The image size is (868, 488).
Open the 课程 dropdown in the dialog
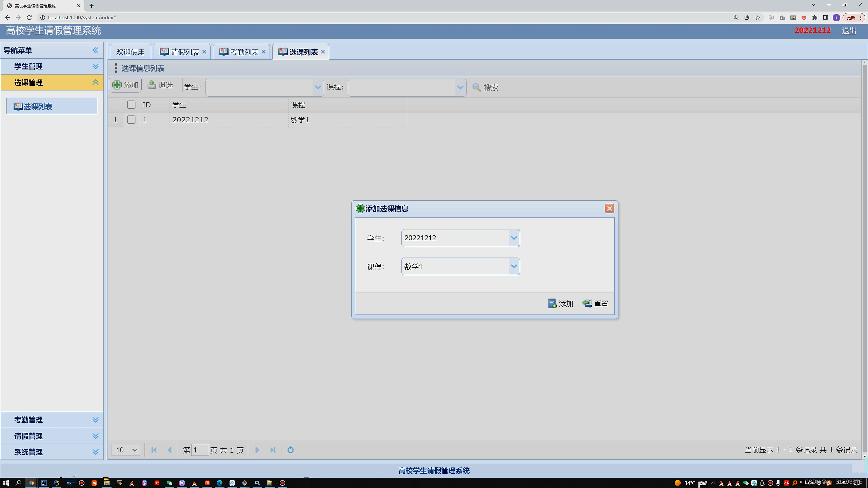coord(514,266)
